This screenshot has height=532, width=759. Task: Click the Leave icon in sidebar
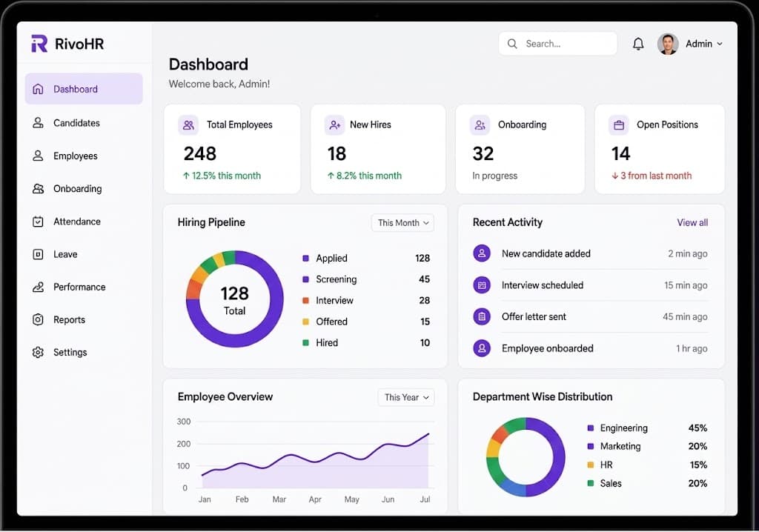pos(38,254)
